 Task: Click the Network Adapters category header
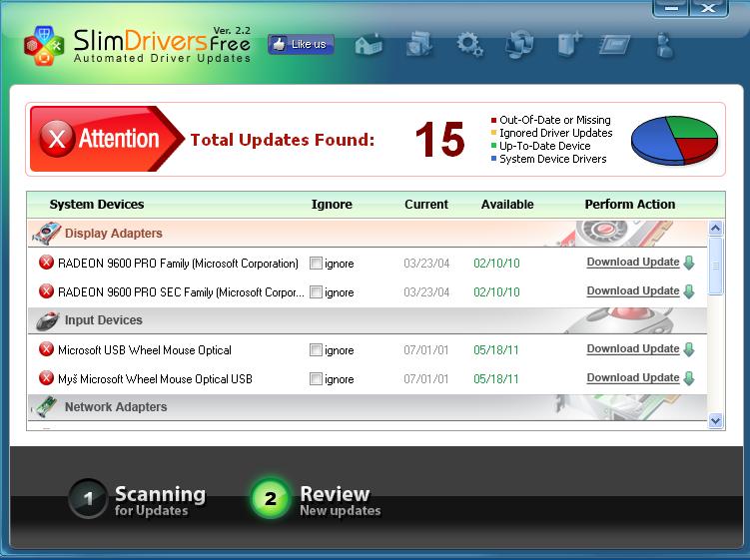tap(367, 407)
